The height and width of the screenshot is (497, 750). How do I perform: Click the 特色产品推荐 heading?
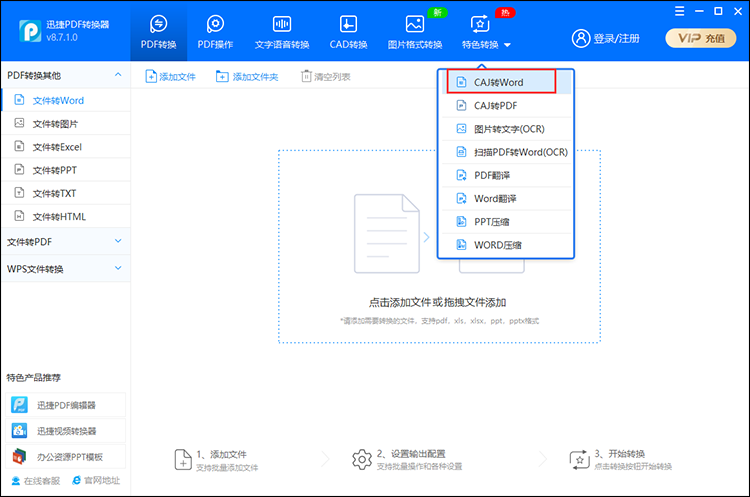tap(33, 377)
